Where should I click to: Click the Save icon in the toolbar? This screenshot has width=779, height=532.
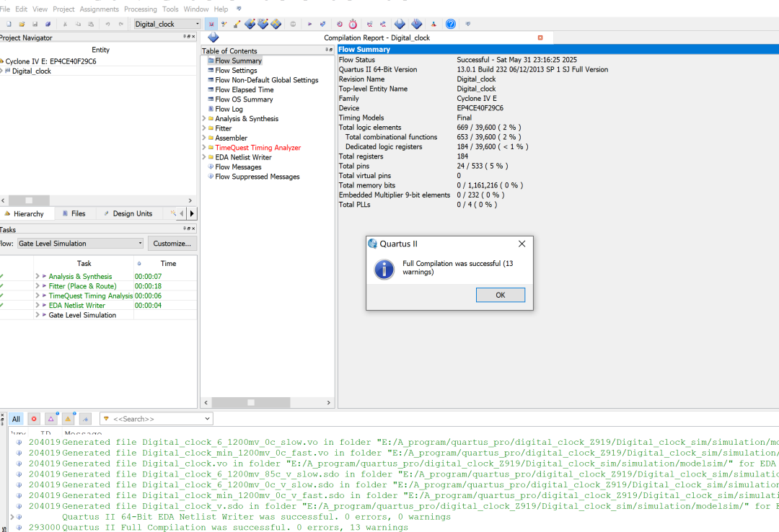[x=35, y=24]
